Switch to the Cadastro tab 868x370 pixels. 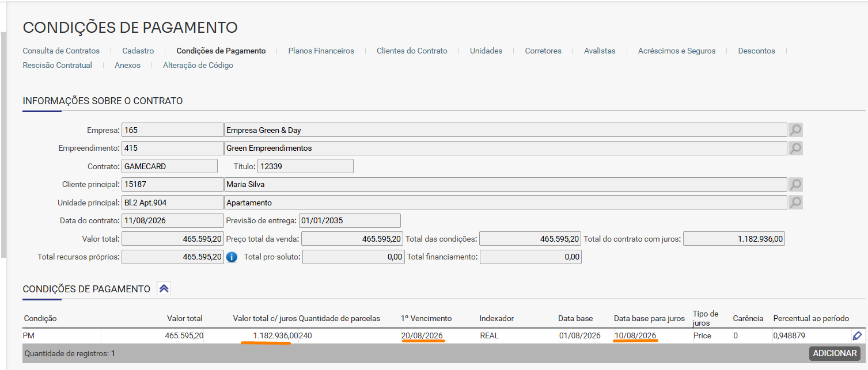point(138,51)
